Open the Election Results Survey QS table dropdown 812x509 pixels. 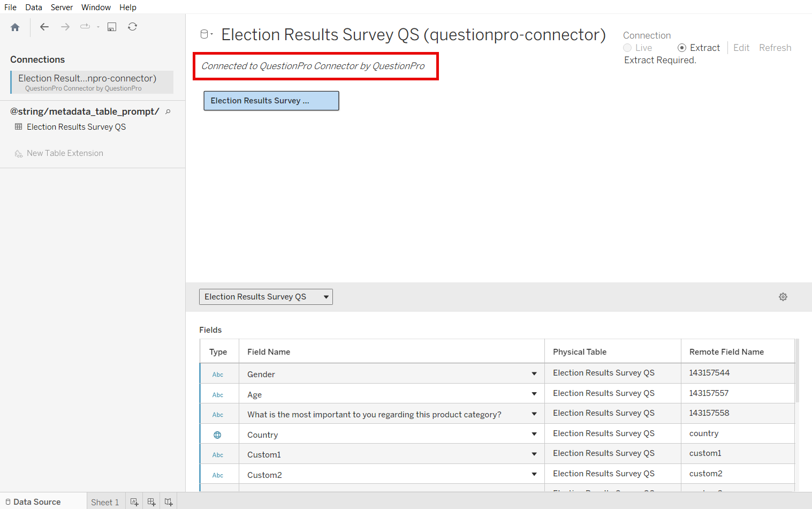[326, 296]
